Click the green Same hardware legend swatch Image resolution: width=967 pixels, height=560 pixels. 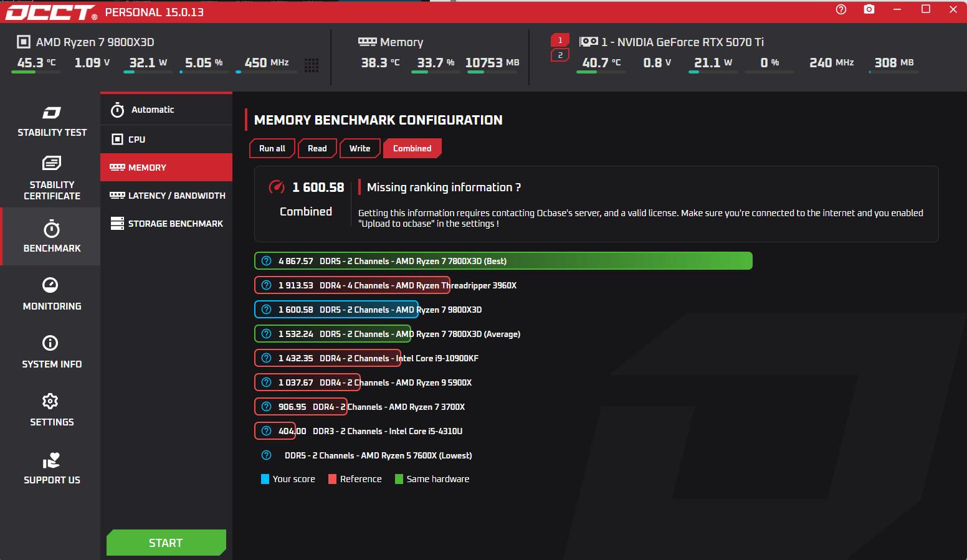pyautogui.click(x=399, y=479)
